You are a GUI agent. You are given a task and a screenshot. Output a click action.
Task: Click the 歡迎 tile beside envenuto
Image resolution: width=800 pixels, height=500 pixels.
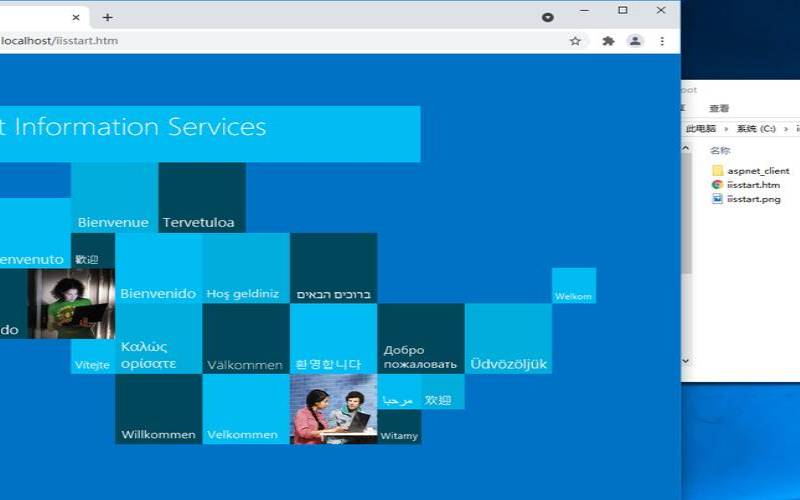[x=93, y=251]
